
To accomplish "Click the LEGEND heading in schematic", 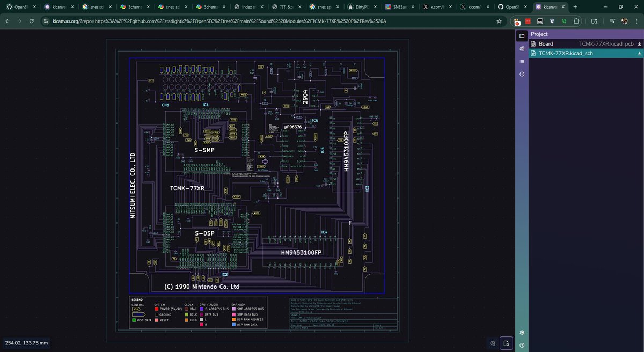I will pyautogui.click(x=137, y=299).
